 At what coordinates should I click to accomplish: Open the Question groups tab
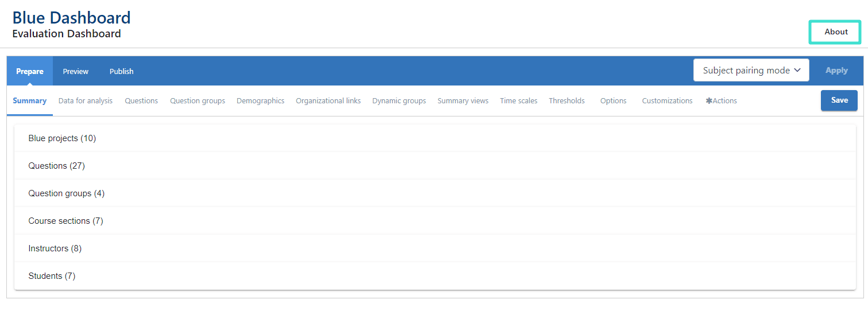pyautogui.click(x=198, y=100)
